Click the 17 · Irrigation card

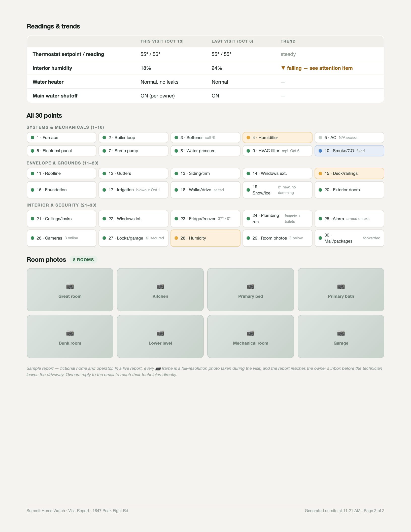133,190
